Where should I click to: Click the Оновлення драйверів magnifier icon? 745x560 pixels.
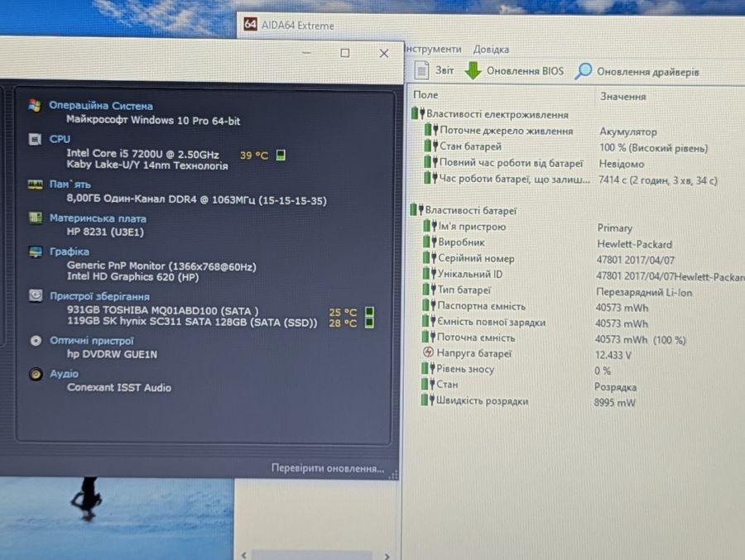(584, 71)
